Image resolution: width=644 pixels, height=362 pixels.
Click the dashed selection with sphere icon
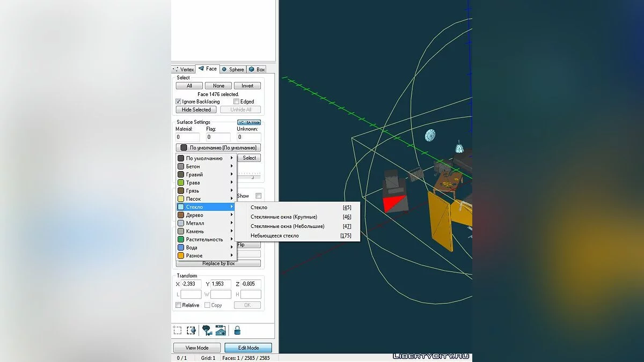pyautogui.click(x=191, y=330)
